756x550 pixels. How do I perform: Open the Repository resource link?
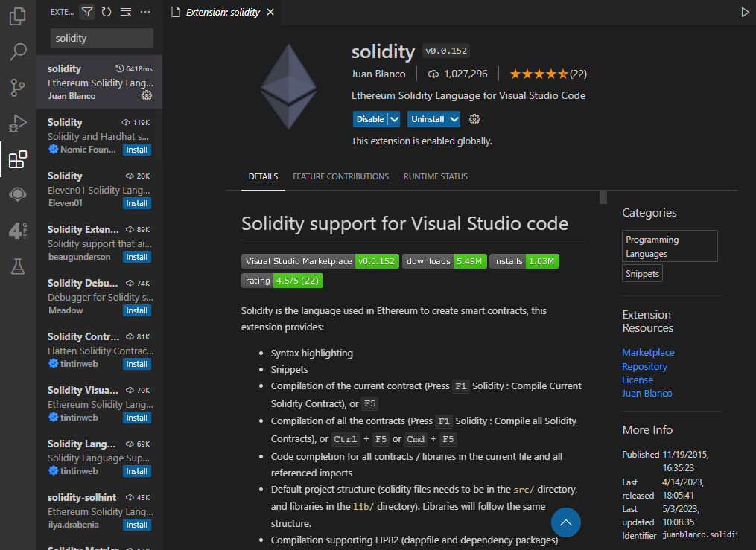[x=644, y=366]
